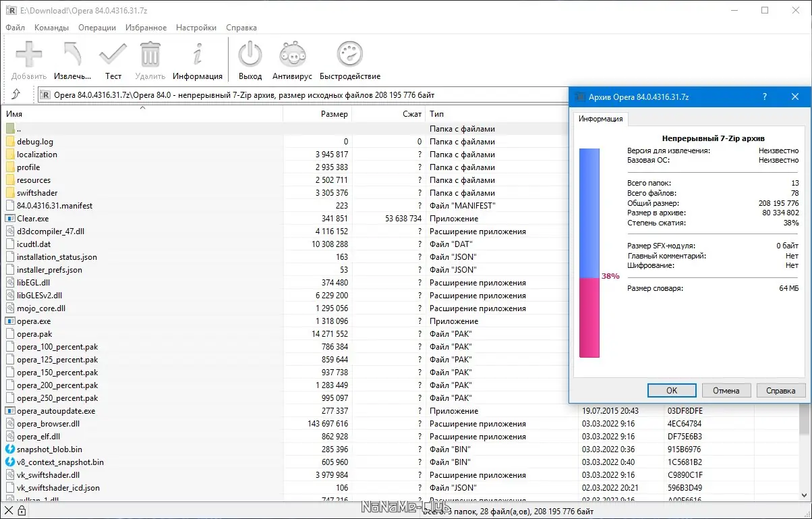812x519 pixels.
Task: Click the Добавить (Add) toolbar icon
Action: pyautogui.click(x=28, y=53)
